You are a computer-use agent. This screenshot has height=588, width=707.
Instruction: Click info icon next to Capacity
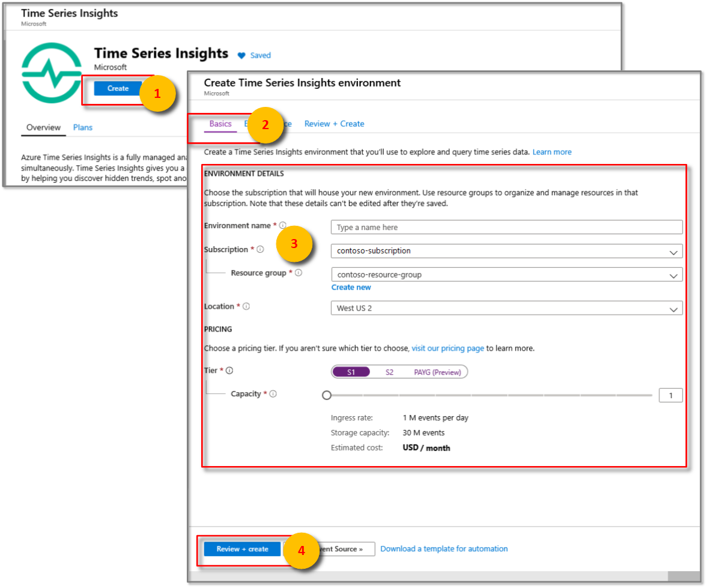click(x=273, y=393)
